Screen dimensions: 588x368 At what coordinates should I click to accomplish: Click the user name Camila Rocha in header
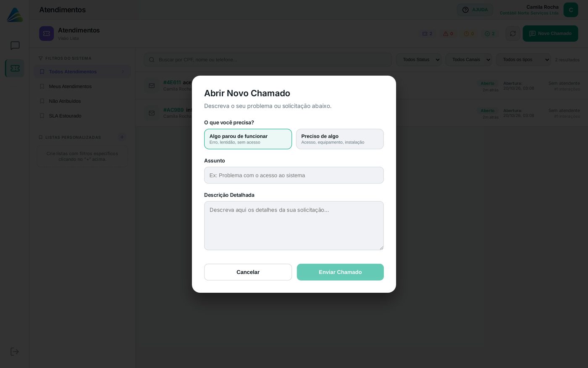point(542,7)
